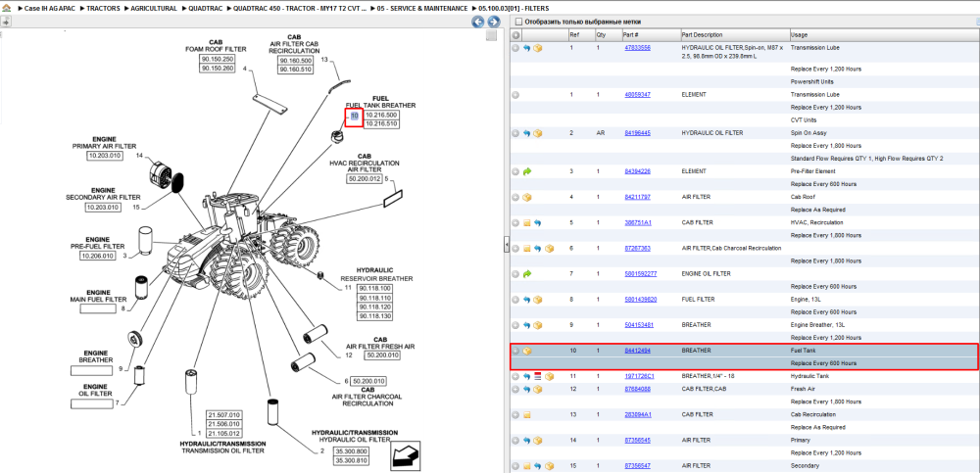Click blue arrow icon for part 386751A1
Image resolution: width=980 pixels, height=473 pixels.
(x=537, y=222)
